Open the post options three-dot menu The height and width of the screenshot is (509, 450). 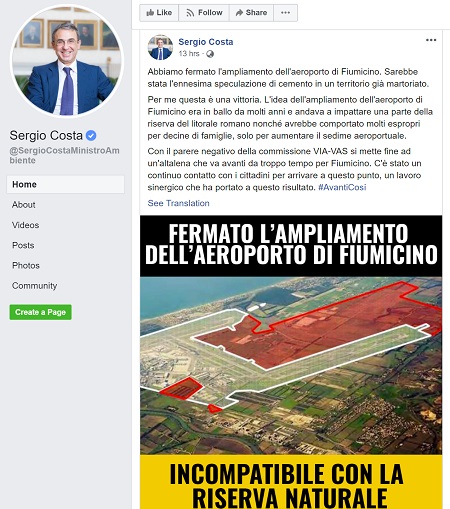pyautogui.click(x=431, y=40)
